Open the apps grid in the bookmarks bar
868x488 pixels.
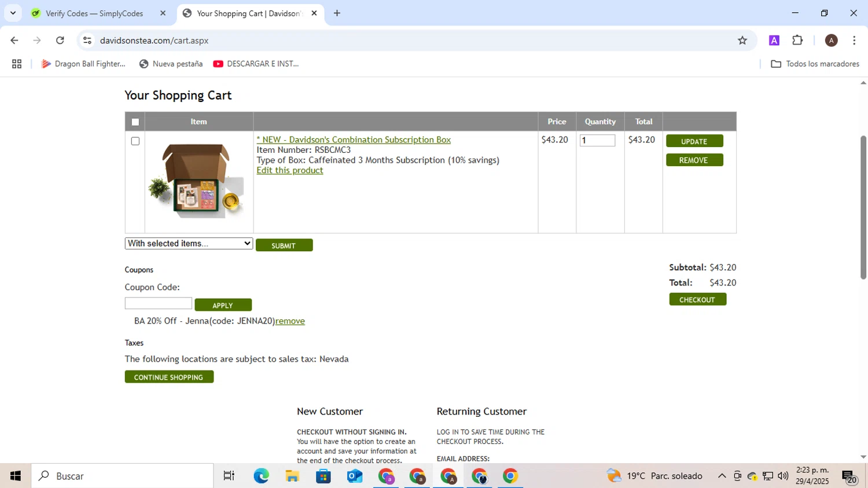(17, 64)
